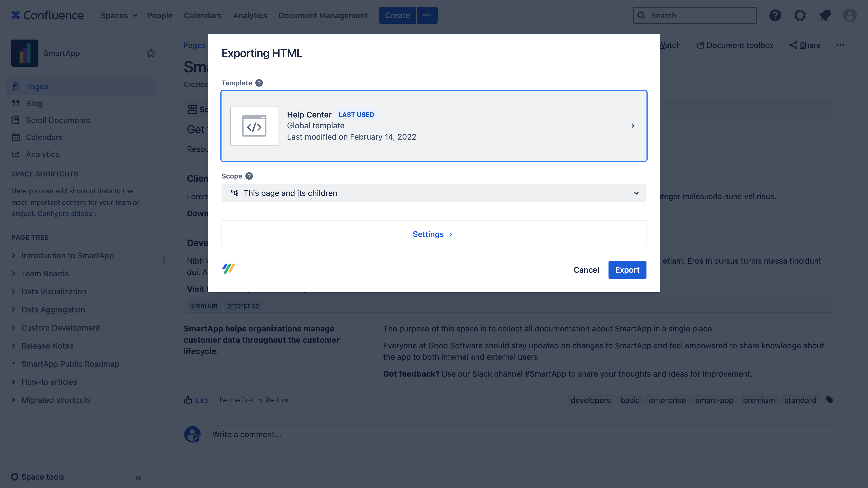This screenshot has width=868, height=488.
Task: Click the Write a comment field
Action: (303, 434)
